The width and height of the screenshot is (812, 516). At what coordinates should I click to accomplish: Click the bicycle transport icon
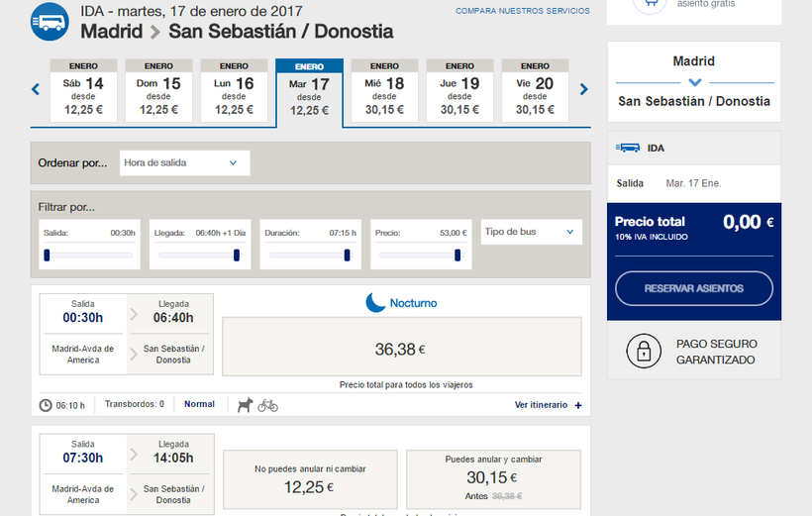tap(267, 404)
